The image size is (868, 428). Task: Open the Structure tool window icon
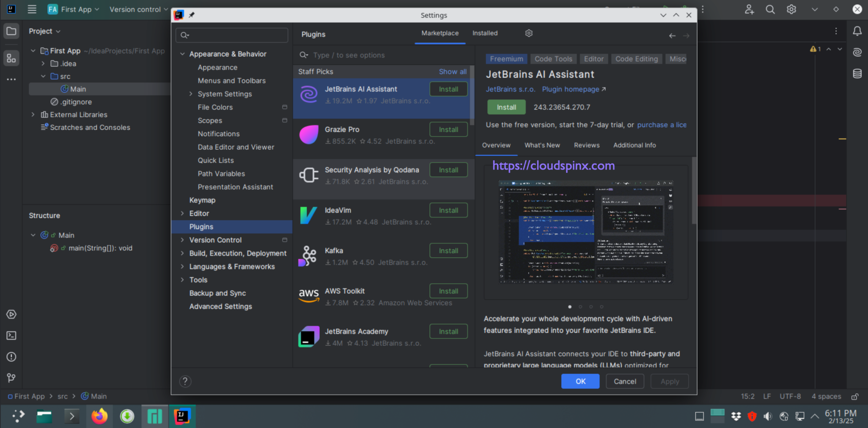pyautogui.click(x=11, y=58)
